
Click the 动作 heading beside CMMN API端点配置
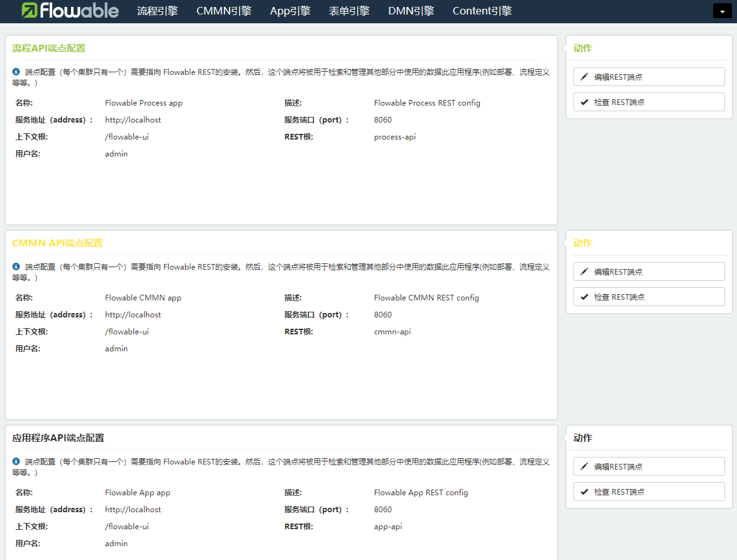point(583,243)
